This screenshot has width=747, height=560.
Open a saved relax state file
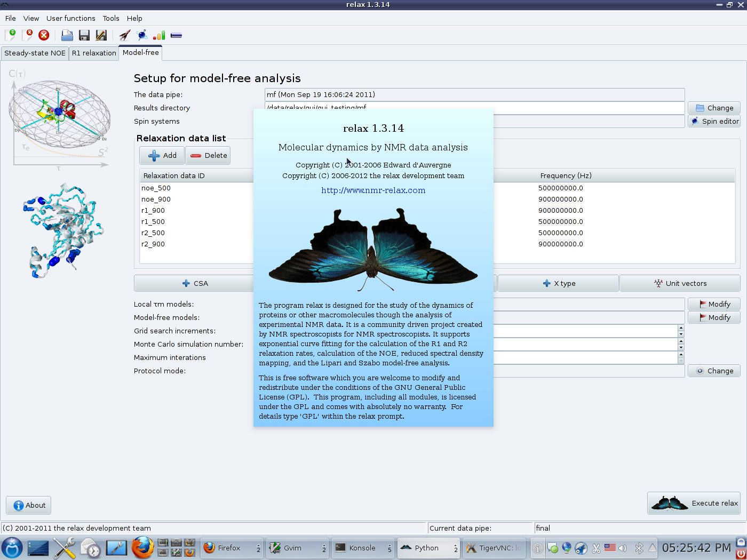pyautogui.click(x=67, y=35)
